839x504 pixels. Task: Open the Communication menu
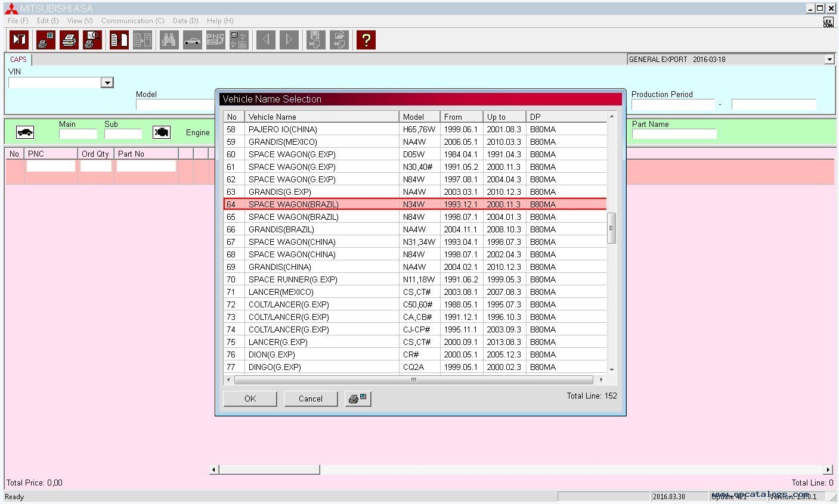tap(133, 21)
